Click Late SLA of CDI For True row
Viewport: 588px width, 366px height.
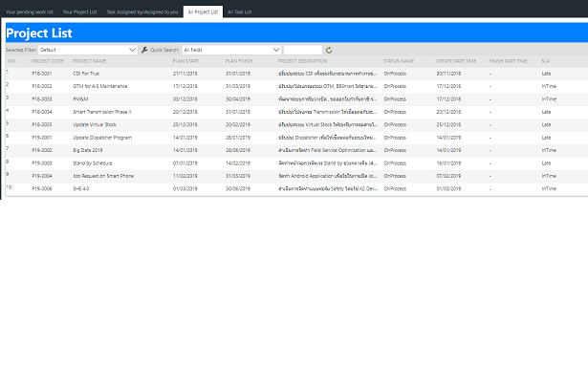point(546,74)
